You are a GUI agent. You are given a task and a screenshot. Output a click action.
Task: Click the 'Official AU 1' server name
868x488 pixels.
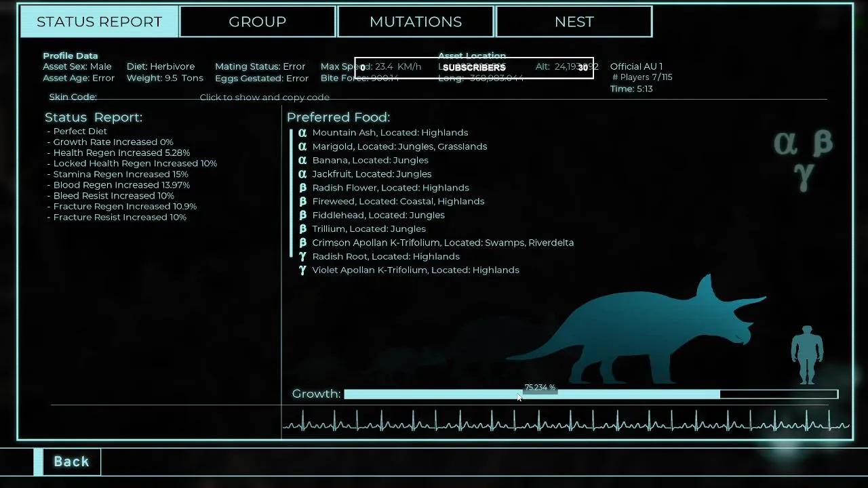[637, 67]
